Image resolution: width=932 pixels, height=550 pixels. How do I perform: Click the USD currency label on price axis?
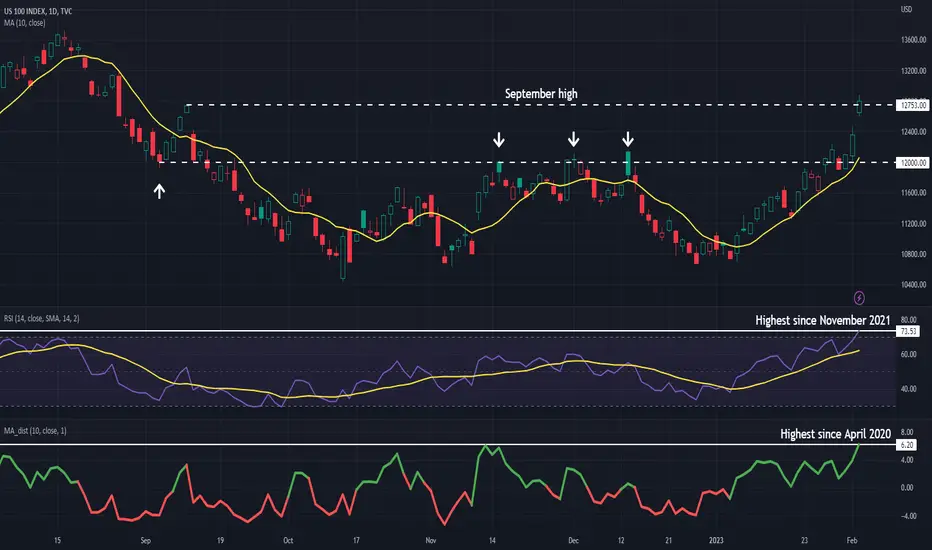click(x=906, y=10)
